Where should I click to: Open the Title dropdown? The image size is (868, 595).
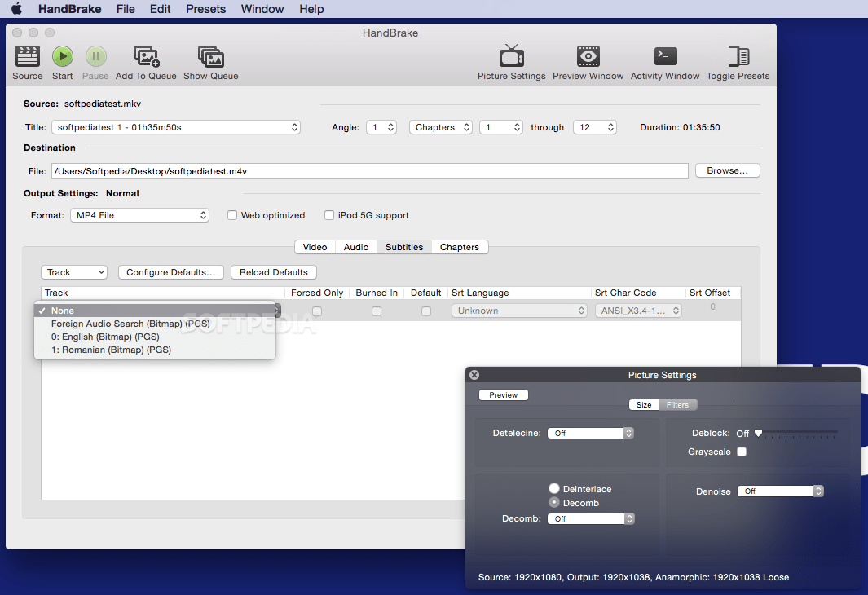tap(176, 127)
